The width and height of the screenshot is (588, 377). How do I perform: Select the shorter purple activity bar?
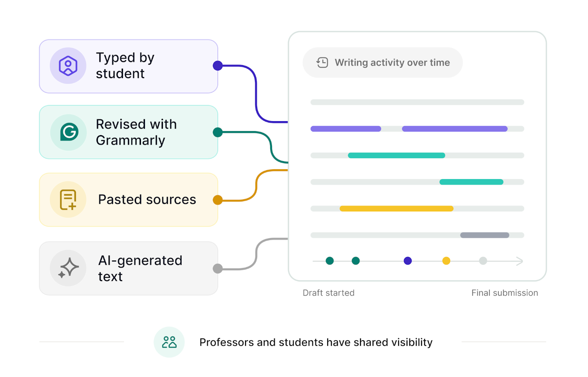tap(346, 129)
